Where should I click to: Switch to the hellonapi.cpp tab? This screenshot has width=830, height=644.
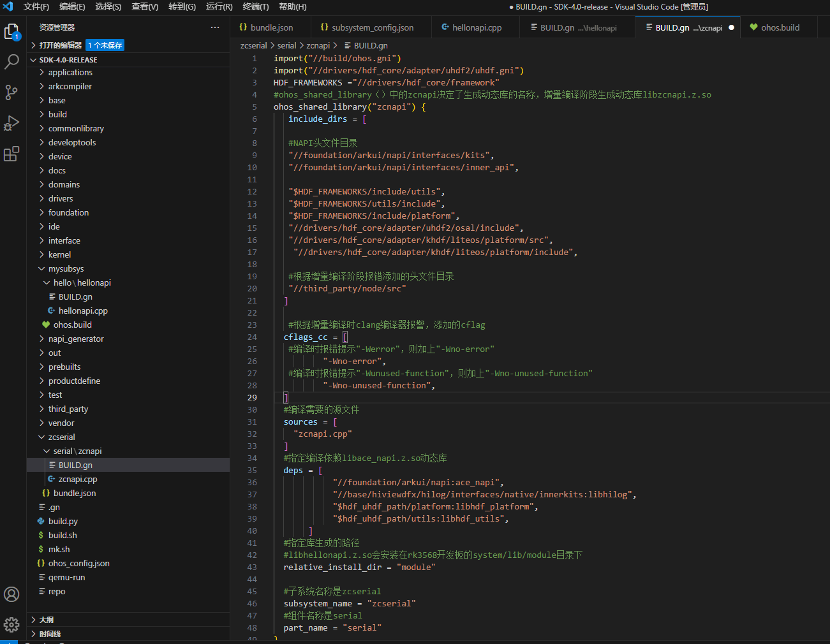476,27
